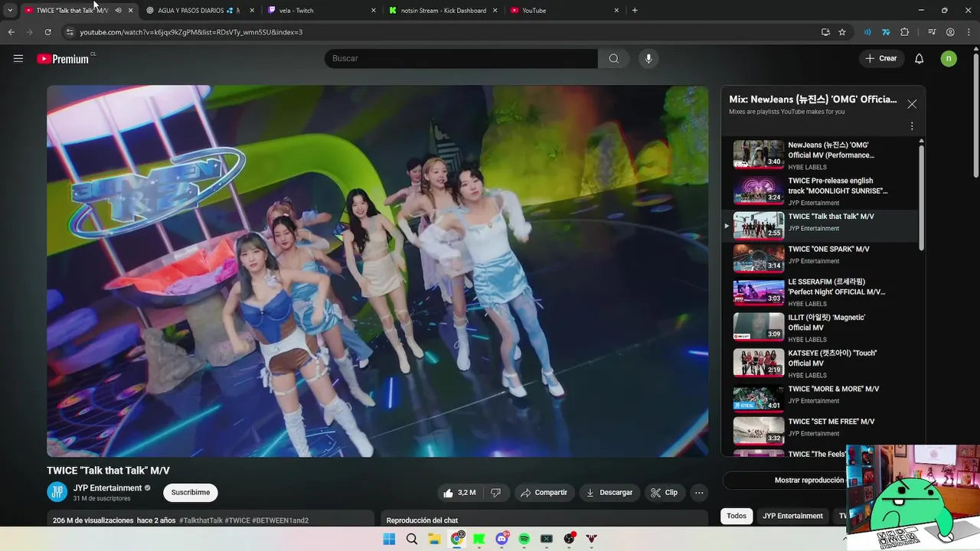Play TWICE "MORE & MORE" M/V
Image resolution: width=980 pixels, height=551 pixels.
(x=819, y=397)
